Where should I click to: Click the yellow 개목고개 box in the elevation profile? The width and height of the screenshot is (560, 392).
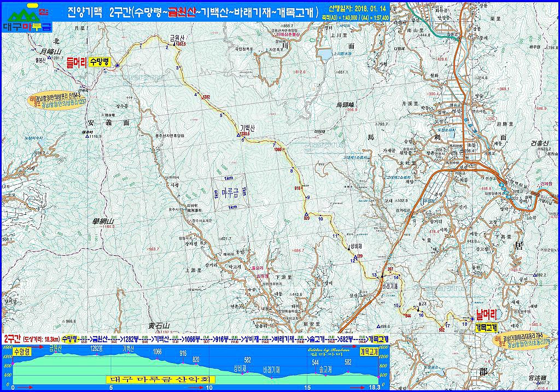point(369,352)
